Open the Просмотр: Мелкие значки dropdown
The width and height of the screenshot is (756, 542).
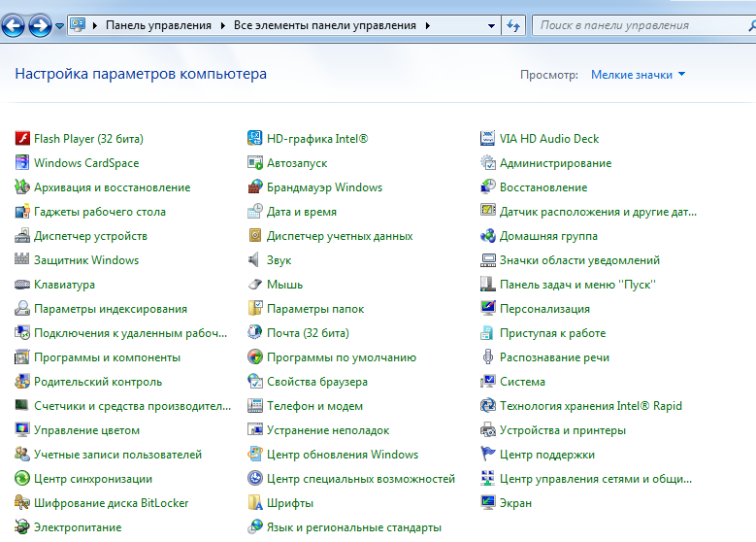(x=638, y=75)
